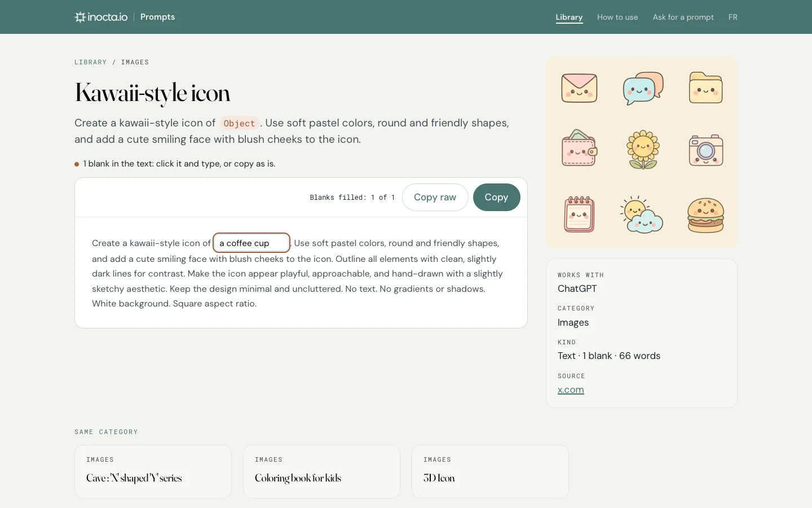Open the How to use page

click(x=617, y=17)
